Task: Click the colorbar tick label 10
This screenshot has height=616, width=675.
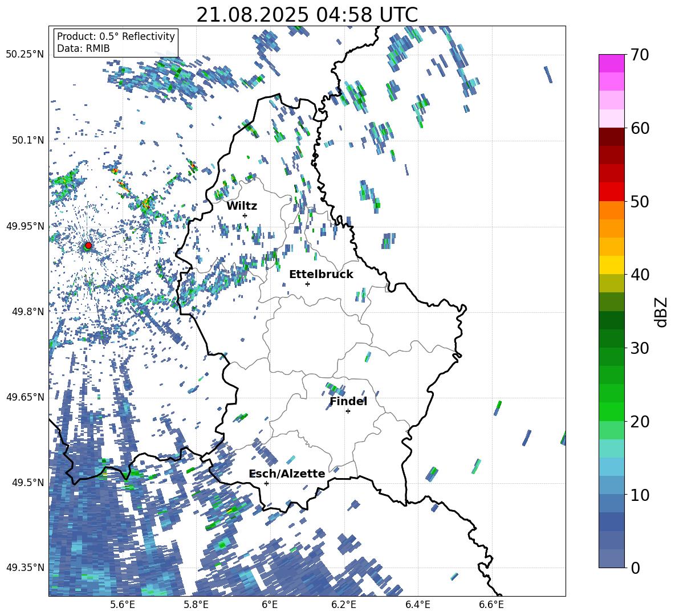Action: 639,495
